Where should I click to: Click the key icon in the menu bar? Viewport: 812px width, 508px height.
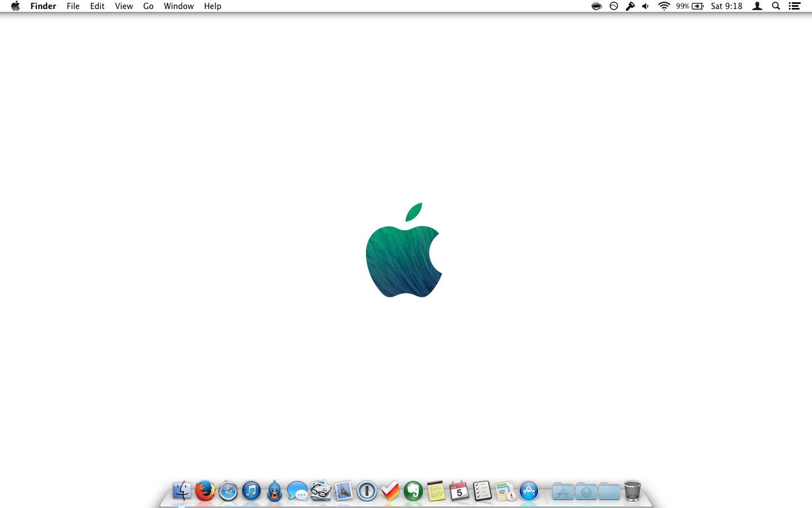pos(630,6)
